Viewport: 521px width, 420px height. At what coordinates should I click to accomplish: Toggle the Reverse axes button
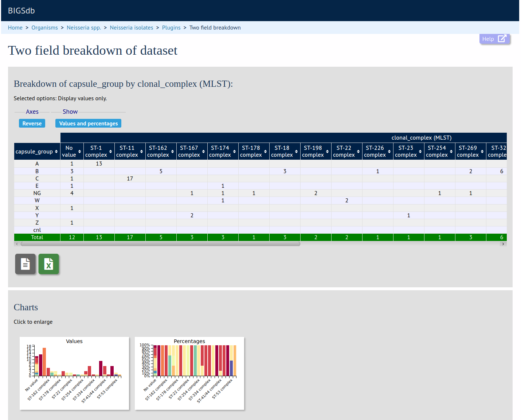[x=32, y=124]
